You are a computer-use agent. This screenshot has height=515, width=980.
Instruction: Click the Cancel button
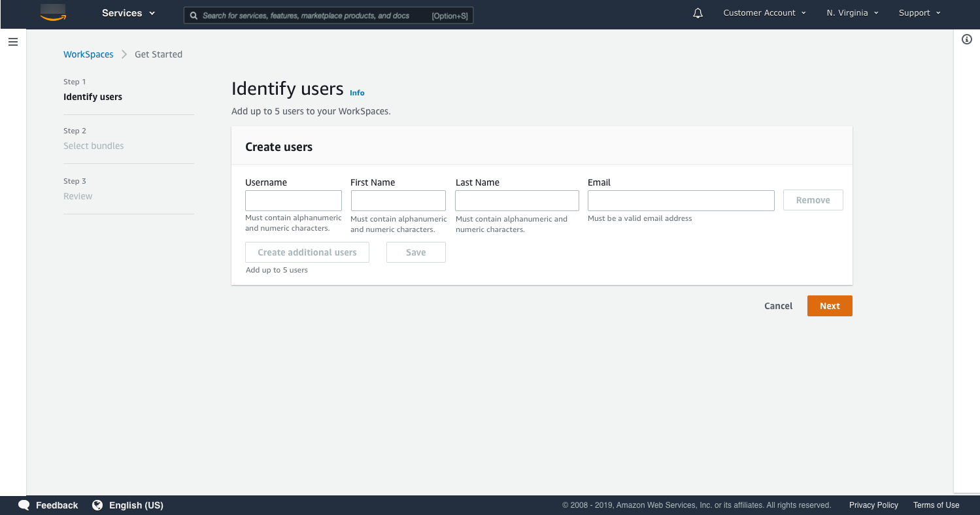(778, 305)
